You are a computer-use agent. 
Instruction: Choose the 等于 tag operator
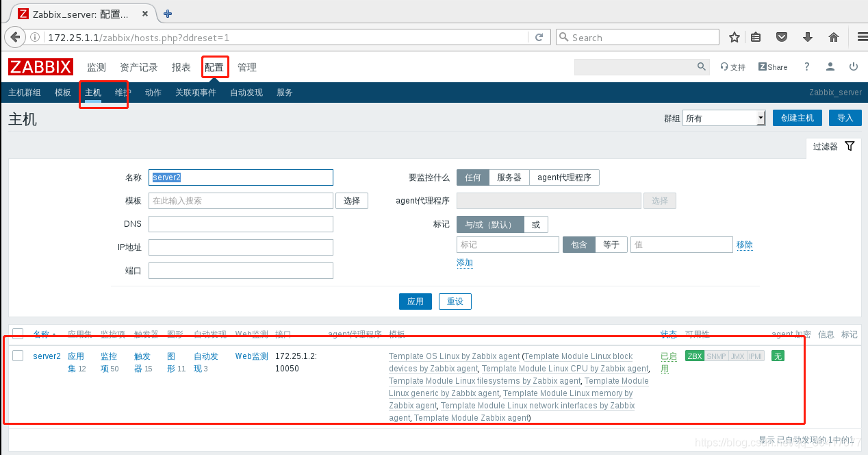pyautogui.click(x=611, y=245)
